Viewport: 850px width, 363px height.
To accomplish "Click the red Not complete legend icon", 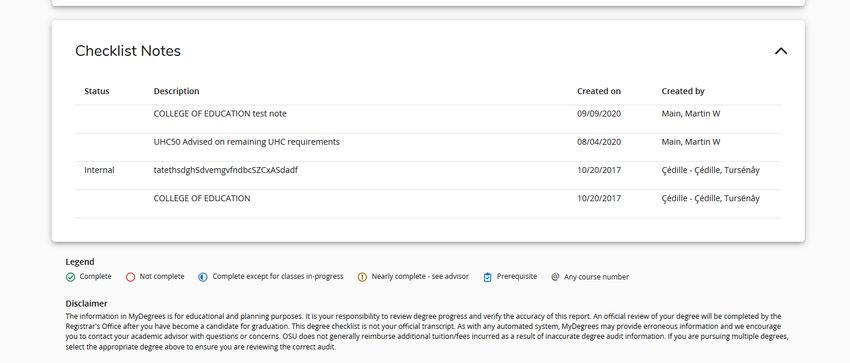I will coord(130,277).
